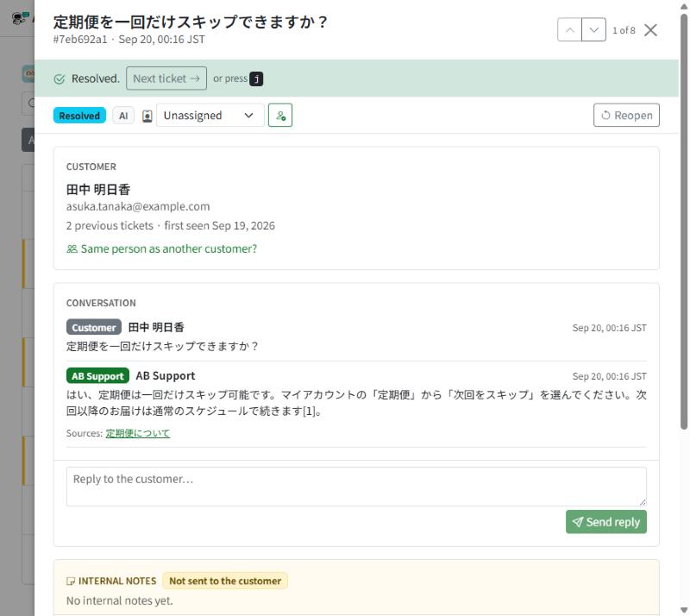690x616 pixels.
Task: Reopen the resolved ticket
Action: click(x=626, y=116)
